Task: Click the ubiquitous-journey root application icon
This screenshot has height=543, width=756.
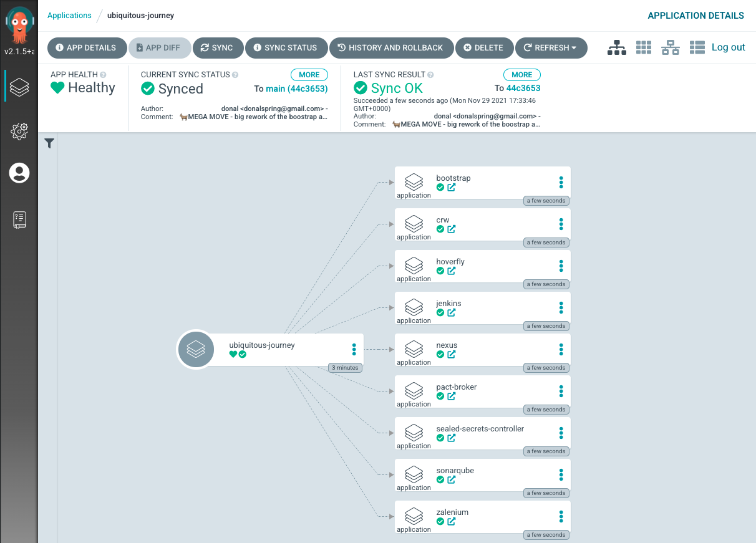Action: (x=196, y=349)
